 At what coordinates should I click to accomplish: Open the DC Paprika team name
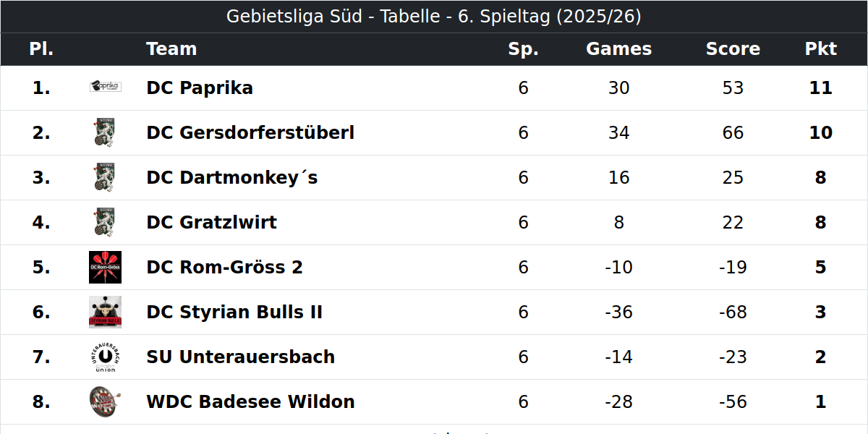200,88
